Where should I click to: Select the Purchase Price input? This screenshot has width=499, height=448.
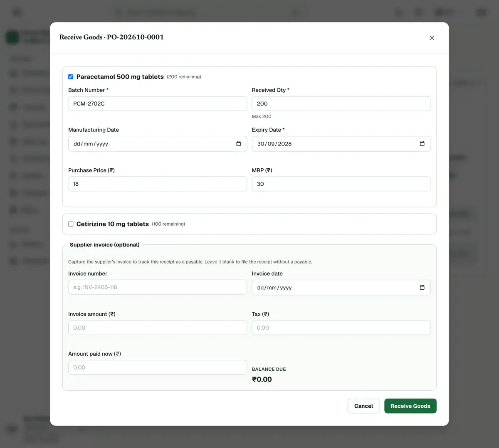click(158, 184)
